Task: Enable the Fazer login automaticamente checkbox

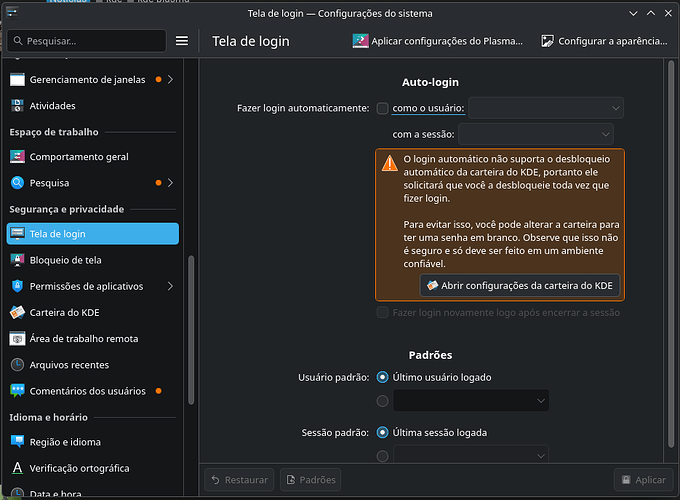Action: (382, 108)
